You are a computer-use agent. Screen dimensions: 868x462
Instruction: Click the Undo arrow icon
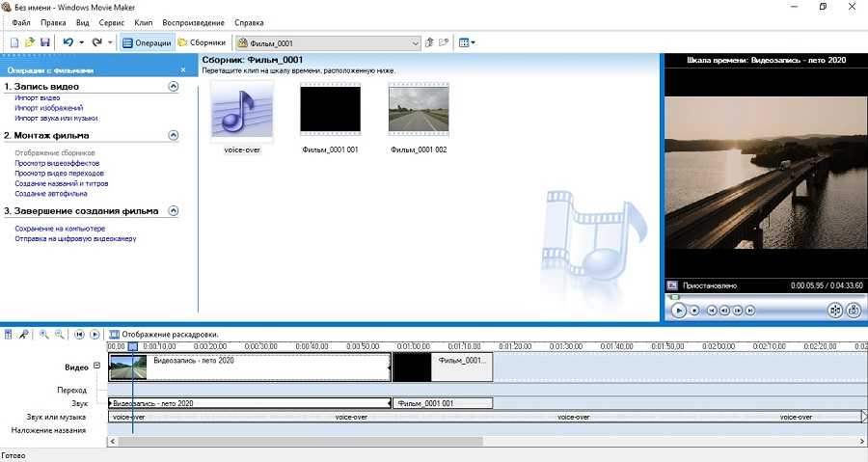tap(68, 42)
